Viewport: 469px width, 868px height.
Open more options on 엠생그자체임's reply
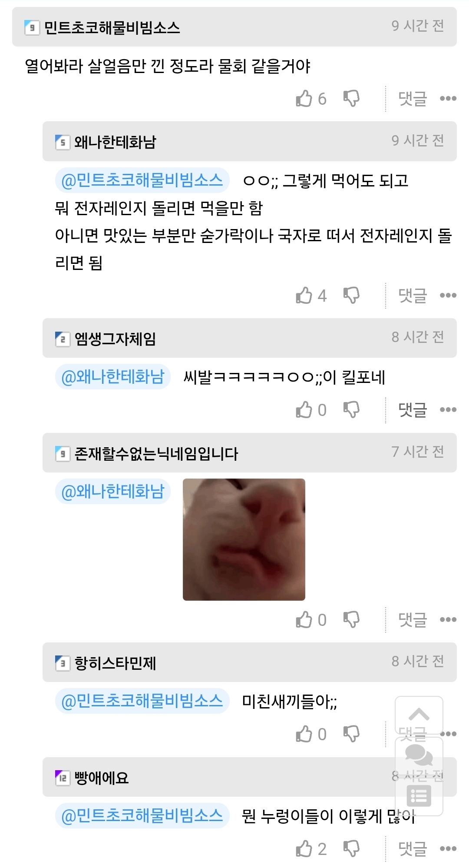click(448, 410)
